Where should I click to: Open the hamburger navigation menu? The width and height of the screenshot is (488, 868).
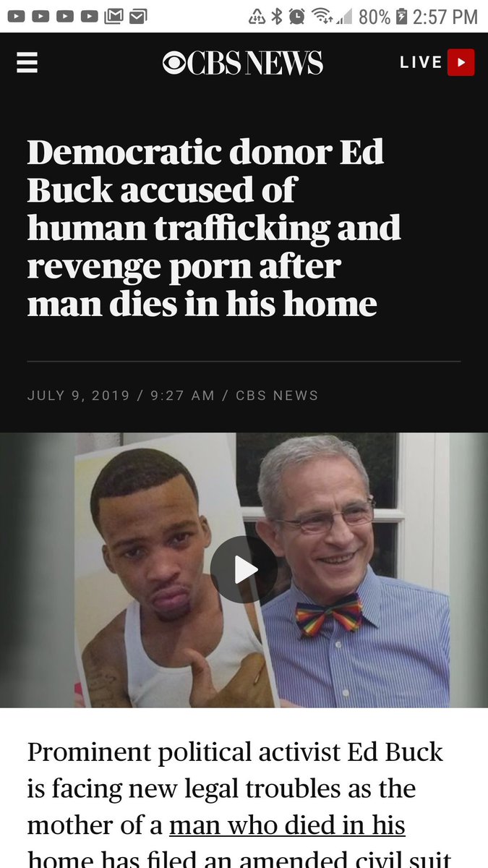[27, 62]
